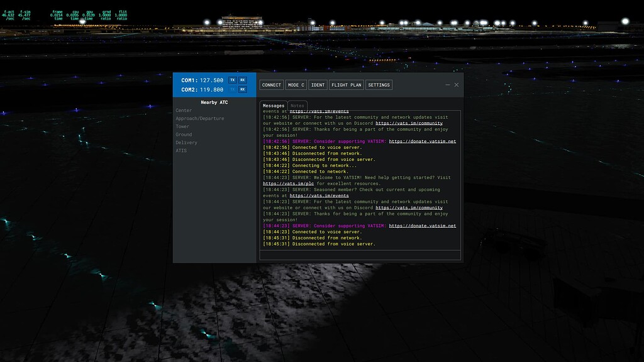The height and width of the screenshot is (362, 644).
Task: Click the COM1 frequency value 127.500
Action: [x=210, y=80]
